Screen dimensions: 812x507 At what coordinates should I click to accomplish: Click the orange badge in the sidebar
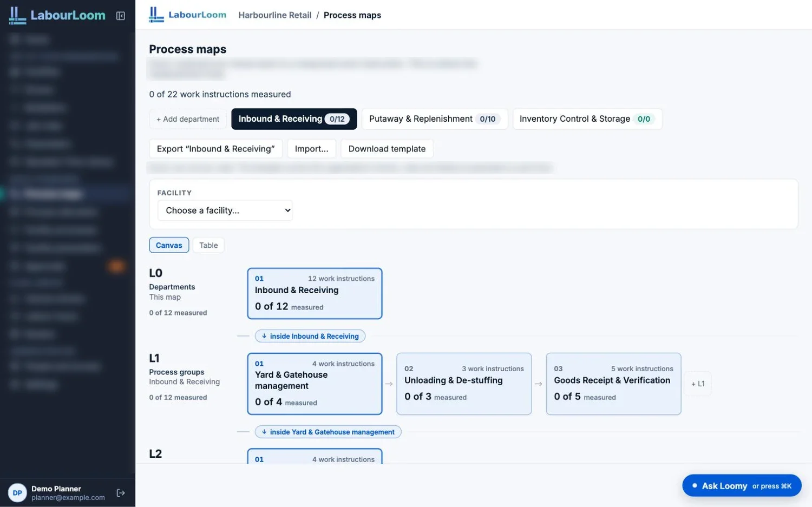point(116,266)
